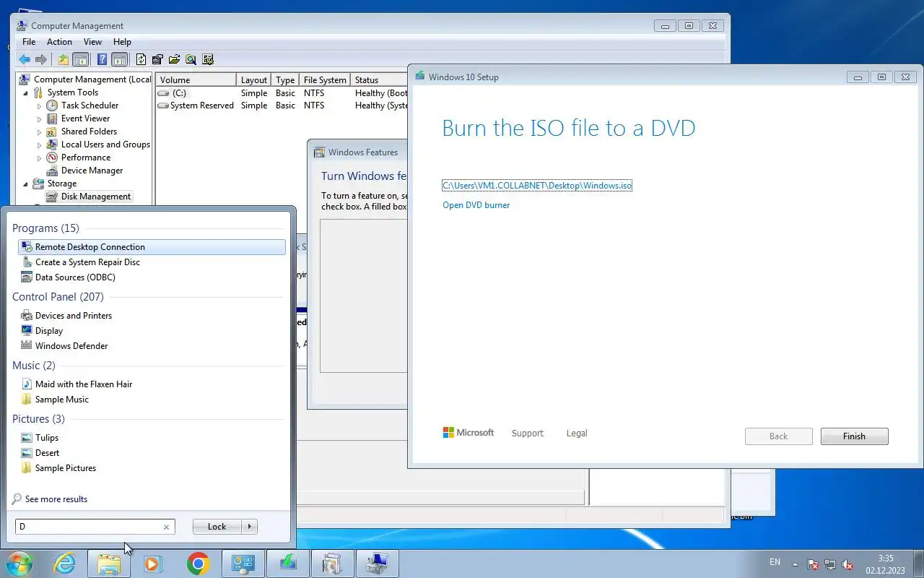Click the open folder toolbar icon
Screen dimensions: 924x578
coord(174,59)
